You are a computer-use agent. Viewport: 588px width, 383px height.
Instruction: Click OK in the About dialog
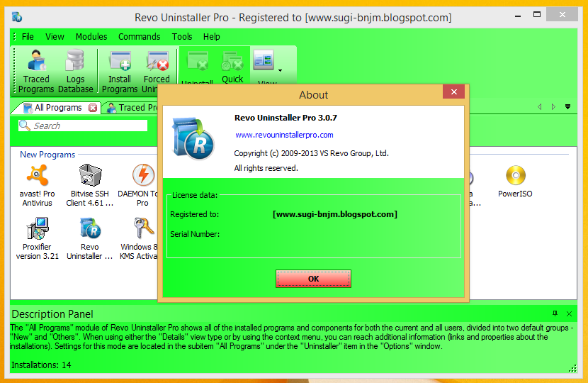(314, 279)
